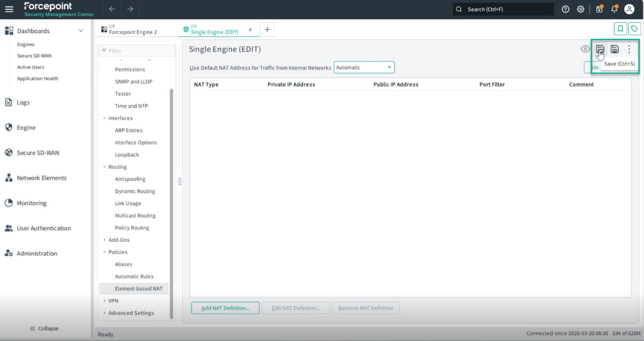
Task: Click the second save icon beside the three-dot menu
Action: [615, 49]
